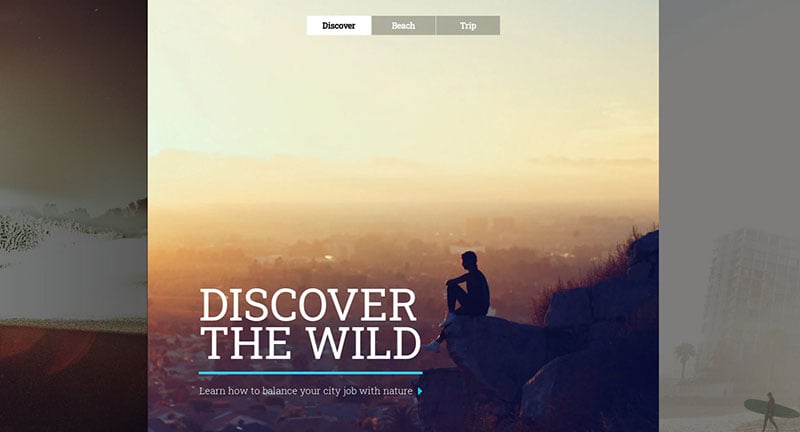Click the 'THE WILD' headline line
Viewport: 800px width, 432px height.
(x=312, y=343)
